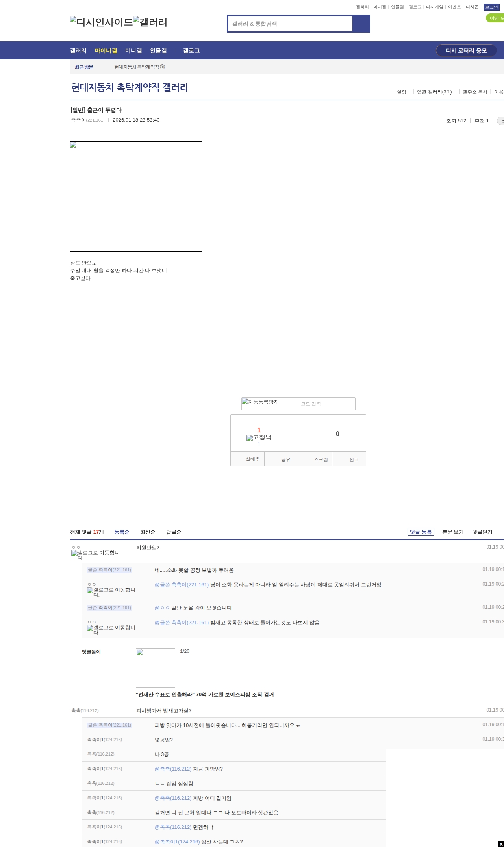Viewport: 504px width, 847px height.
Task: Click the 댓글 등록 button
Action: click(x=421, y=532)
